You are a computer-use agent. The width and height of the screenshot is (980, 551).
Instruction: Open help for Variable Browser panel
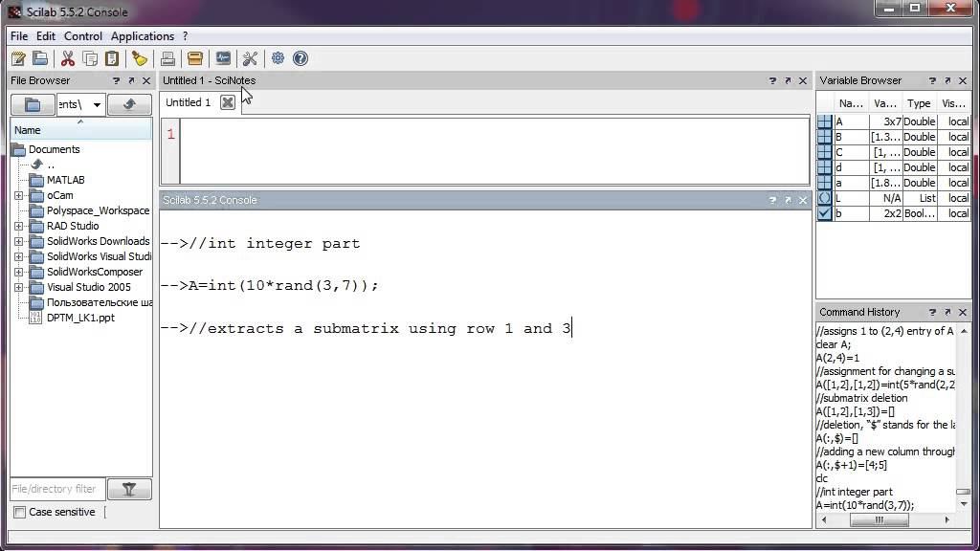[x=932, y=80]
